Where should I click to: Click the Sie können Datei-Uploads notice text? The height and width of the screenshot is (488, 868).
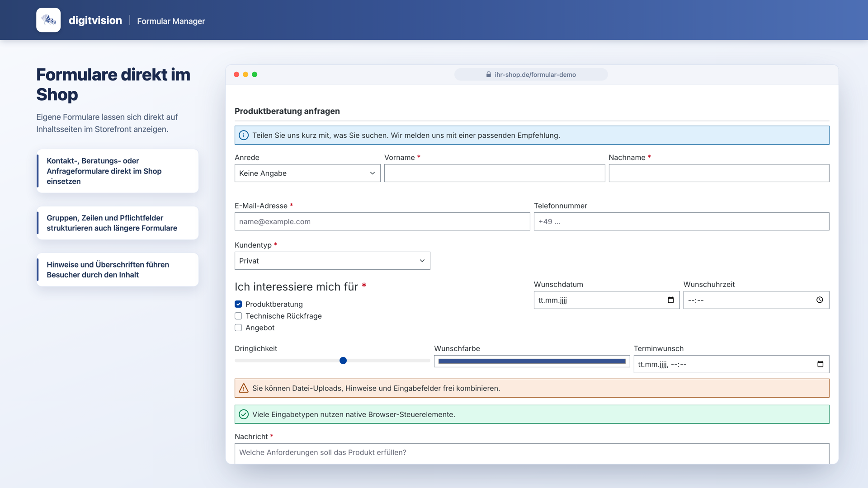click(376, 388)
